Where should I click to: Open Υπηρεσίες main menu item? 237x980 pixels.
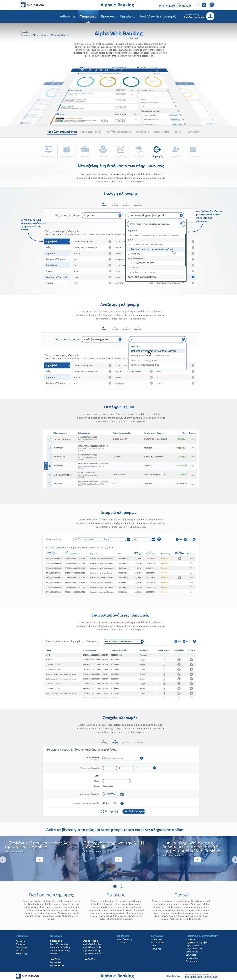click(88, 16)
